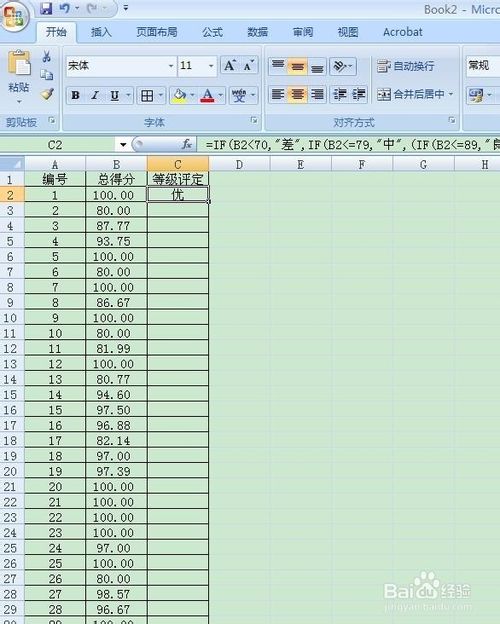
Task: Expand the Name Box dropdown
Action: 123,144
